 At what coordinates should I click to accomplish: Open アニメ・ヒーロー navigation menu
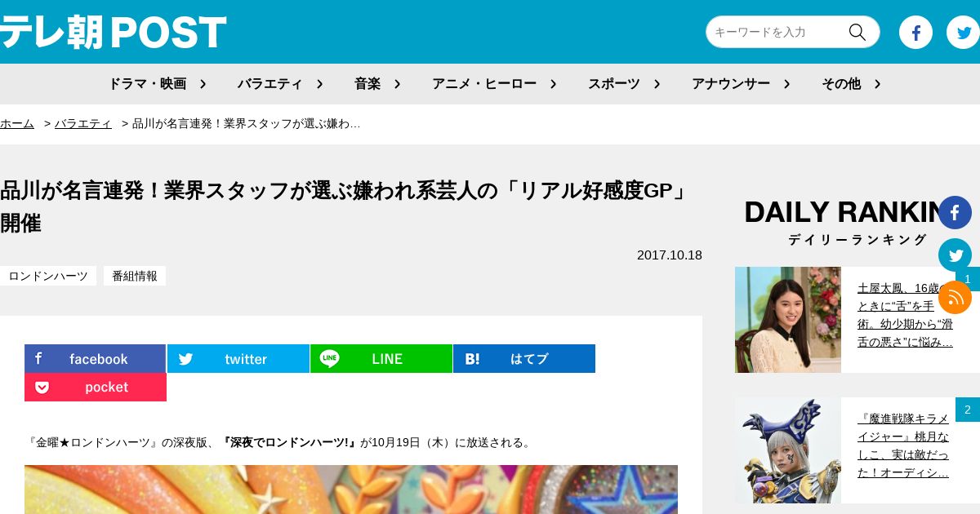[484, 83]
